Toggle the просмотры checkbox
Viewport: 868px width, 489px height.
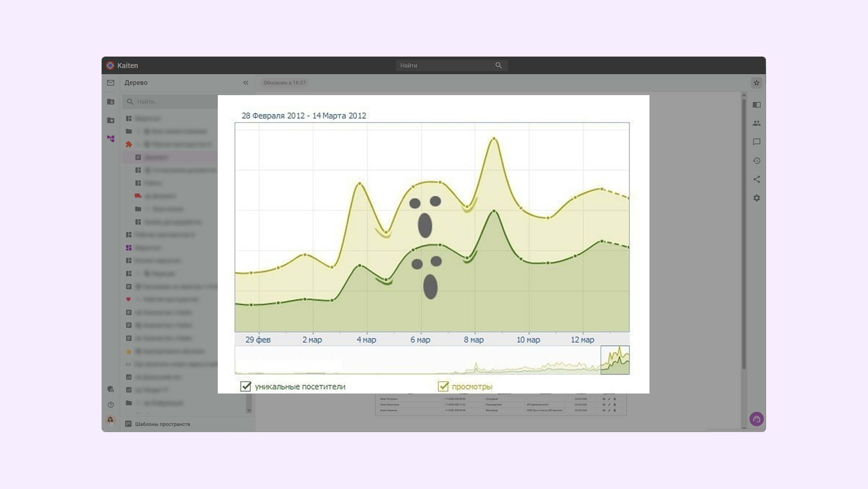tap(443, 386)
